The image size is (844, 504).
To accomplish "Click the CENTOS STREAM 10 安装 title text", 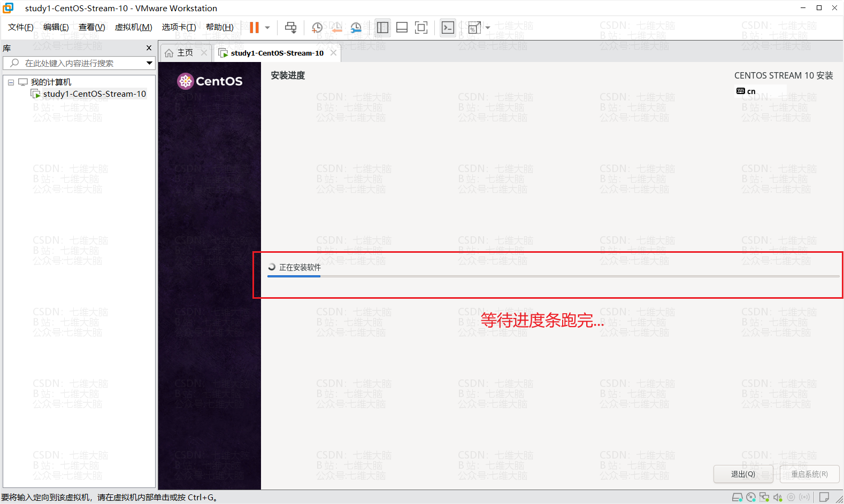I will pos(784,75).
